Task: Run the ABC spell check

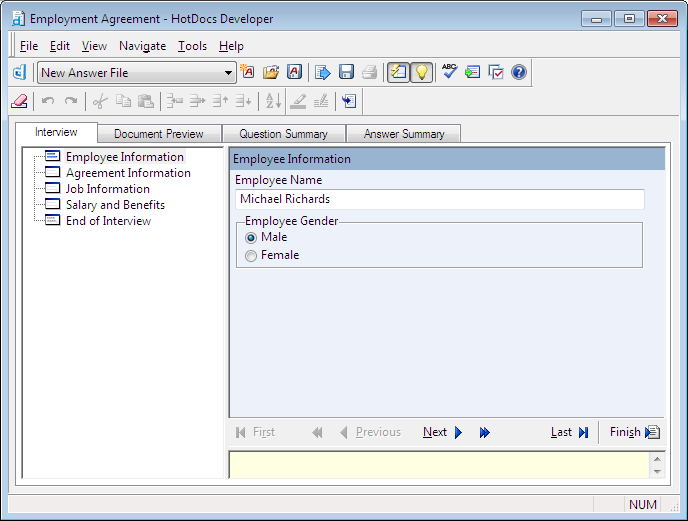Action: (449, 72)
